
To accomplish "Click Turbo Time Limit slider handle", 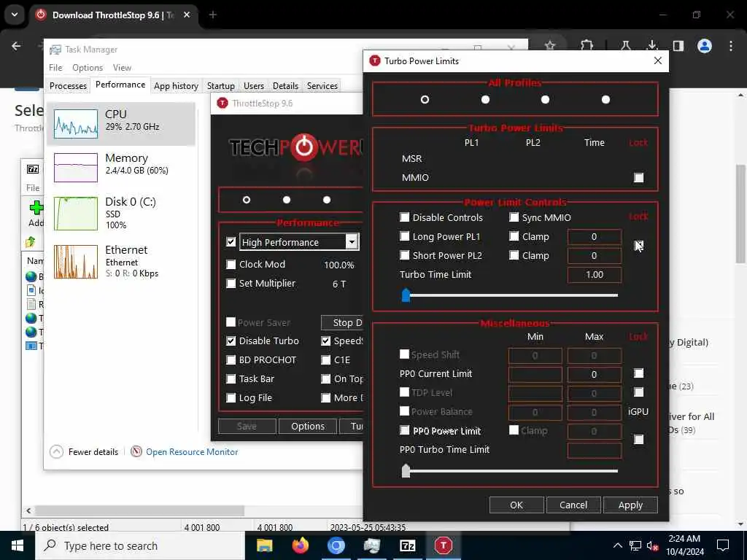I will (x=406, y=295).
